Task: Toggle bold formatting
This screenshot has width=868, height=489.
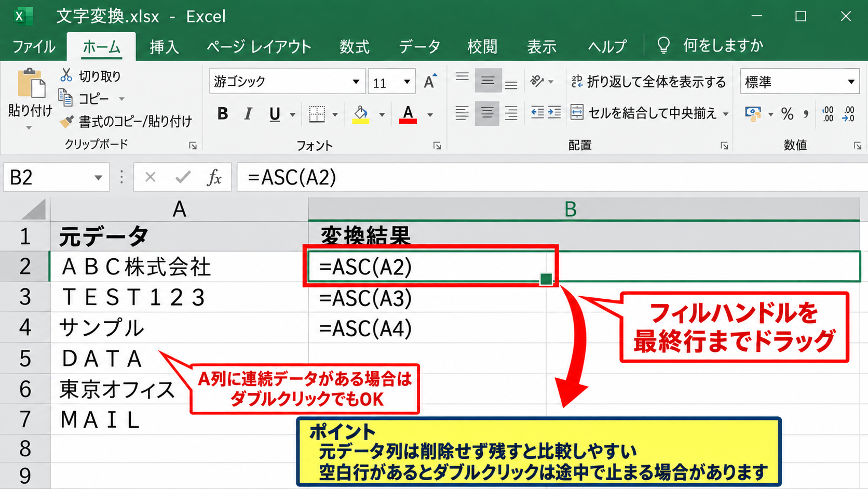Action: tap(223, 113)
